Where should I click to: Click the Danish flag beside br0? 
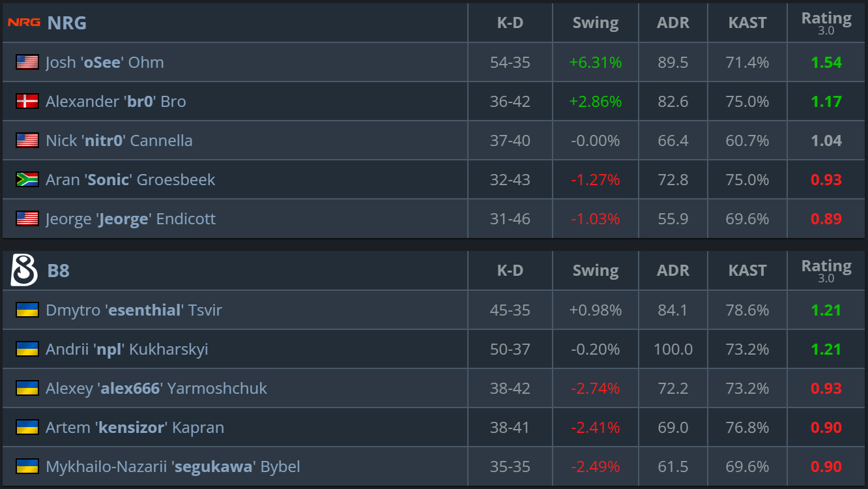point(27,102)
